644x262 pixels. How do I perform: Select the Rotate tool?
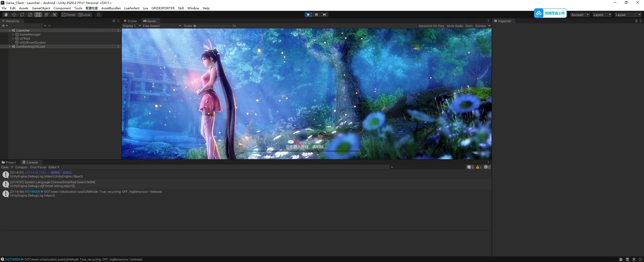(x=22, y=15)
